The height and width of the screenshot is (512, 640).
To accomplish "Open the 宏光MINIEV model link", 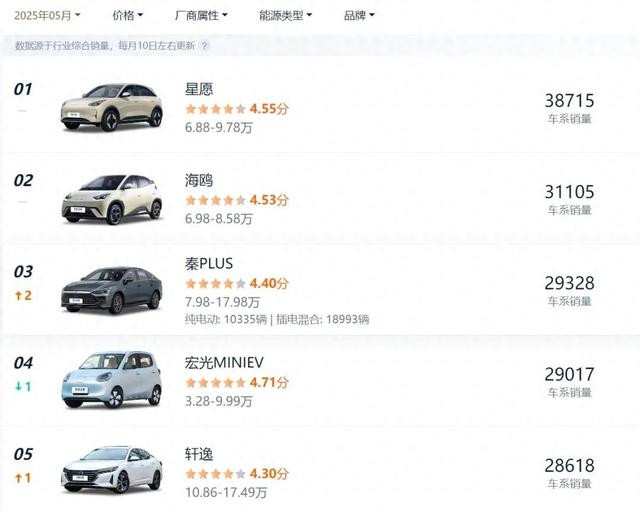I will coord(224,363).
